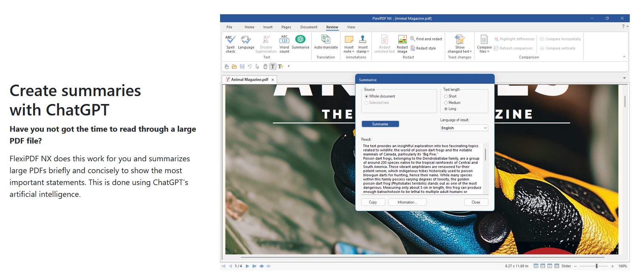Click the zoom slider handle
The image size is (644, 274).
click(597, 266)
